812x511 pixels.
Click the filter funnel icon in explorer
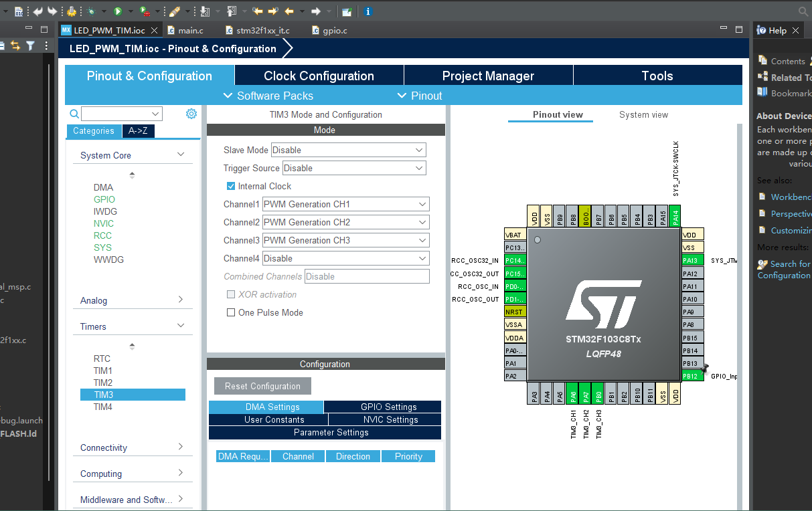[30, 45]
